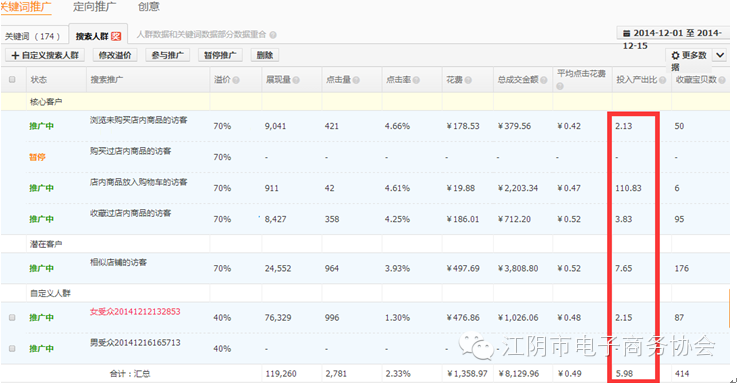Click the 110.83 投入产出比 value
The image size is (739, 383).
pyautogui.click(x=628, y=188)
